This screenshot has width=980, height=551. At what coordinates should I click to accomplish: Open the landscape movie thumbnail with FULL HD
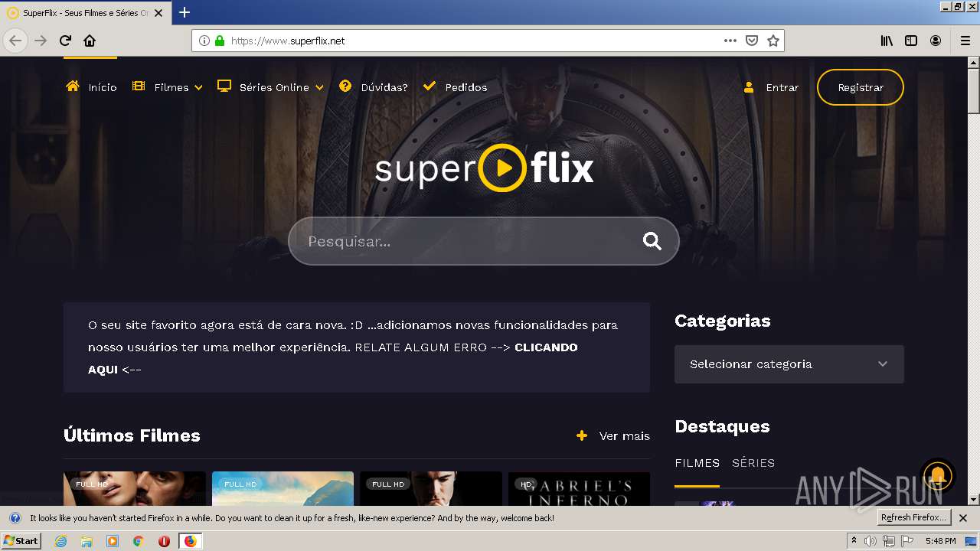283,488
